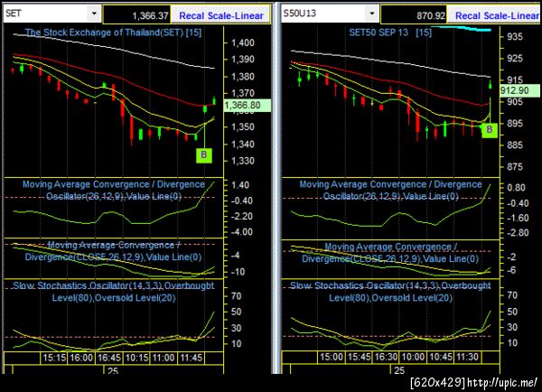This screenshot has height=392, width=542.
Task: Click the -4.00 value on SET MACD oscillator axis
Action: 241,232
